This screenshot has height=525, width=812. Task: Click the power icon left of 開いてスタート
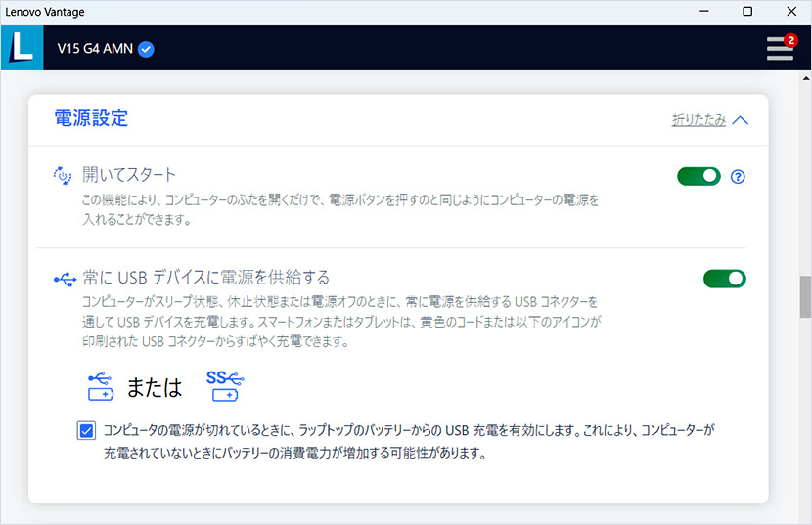coord(64,176)
